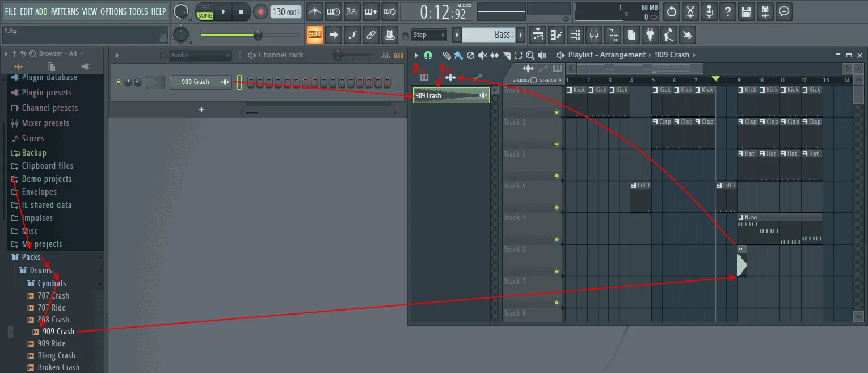
Task: Open the Bass pattern selector
Action: [x=488, y=35]
